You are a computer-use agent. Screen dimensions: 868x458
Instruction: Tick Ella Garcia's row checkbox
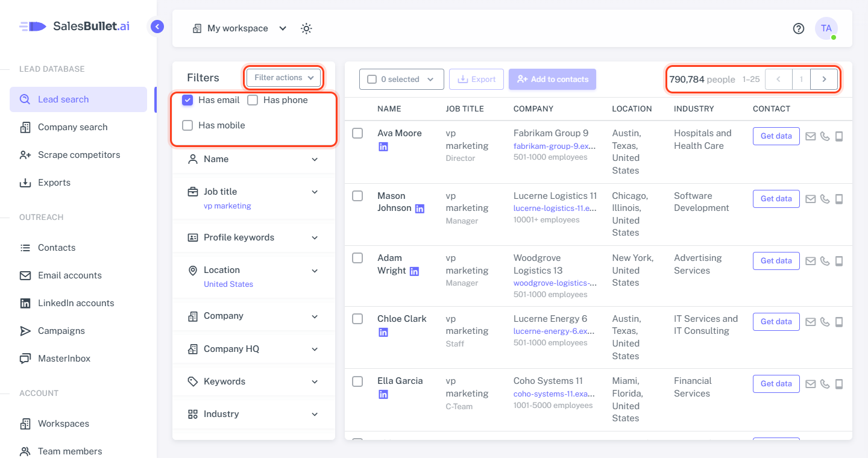(357, 381)
